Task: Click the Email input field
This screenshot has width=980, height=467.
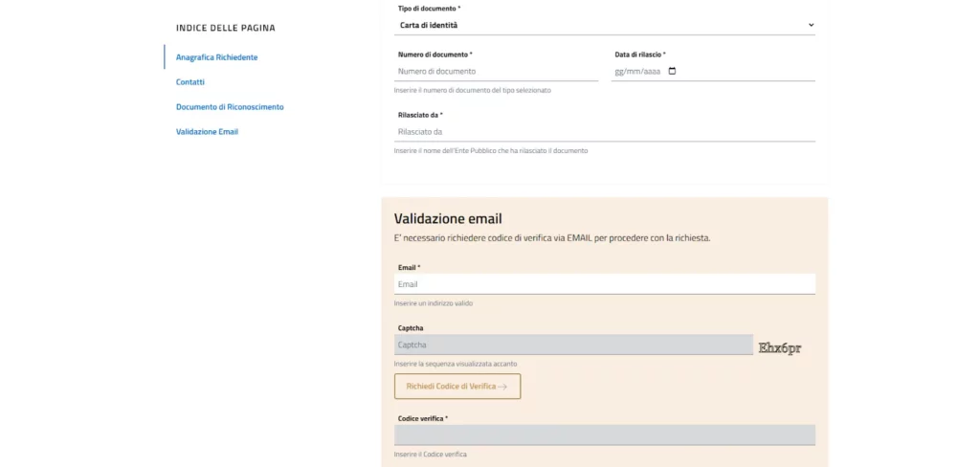Action: coord(605,284)
